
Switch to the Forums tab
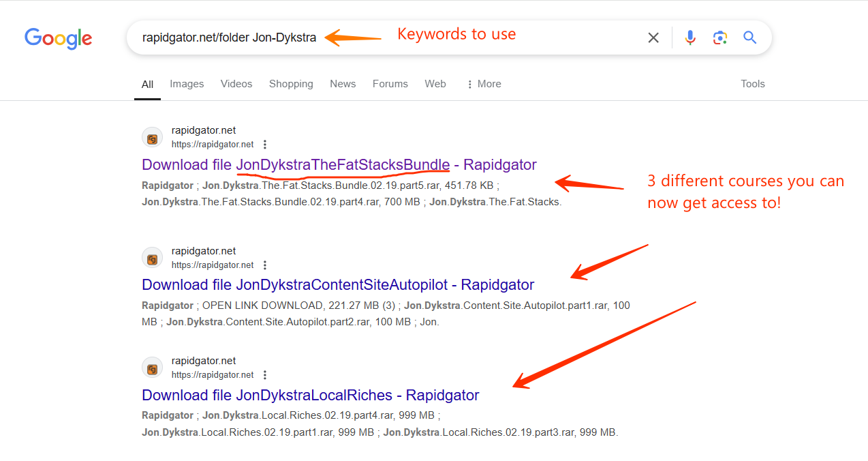[x=390, y=84]
